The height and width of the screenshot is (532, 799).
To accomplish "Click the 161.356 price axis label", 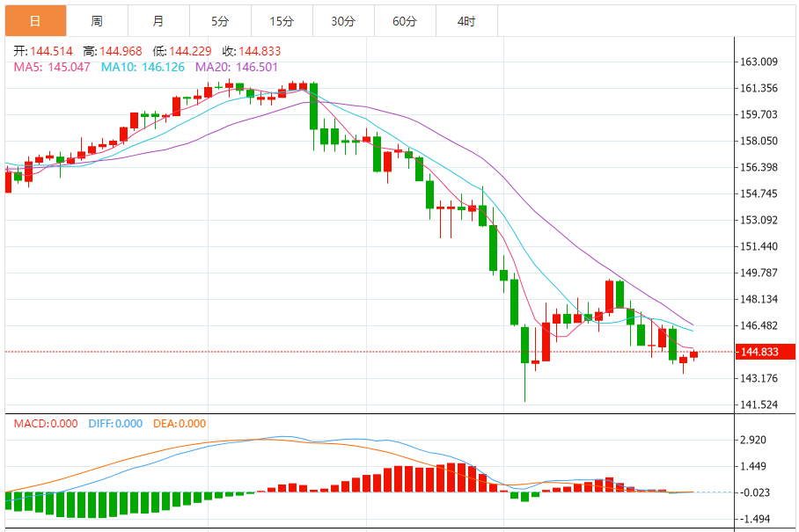I will click(759, 88).
